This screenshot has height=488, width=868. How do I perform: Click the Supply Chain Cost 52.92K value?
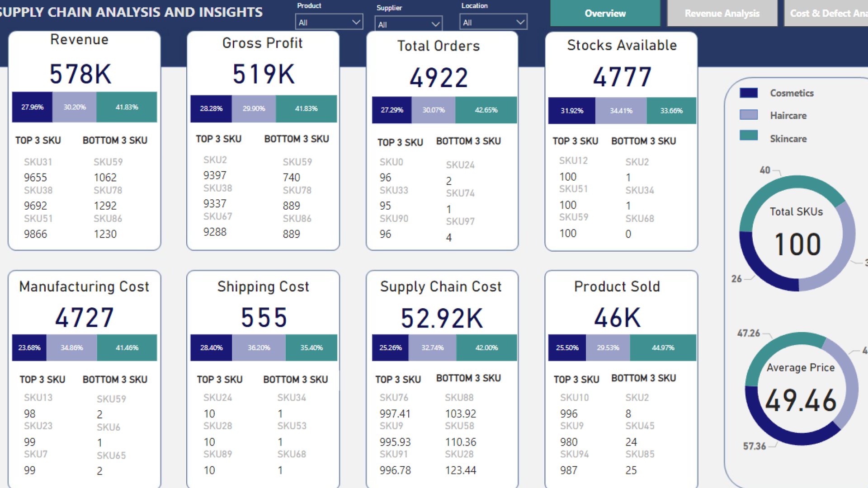point(442,318)
